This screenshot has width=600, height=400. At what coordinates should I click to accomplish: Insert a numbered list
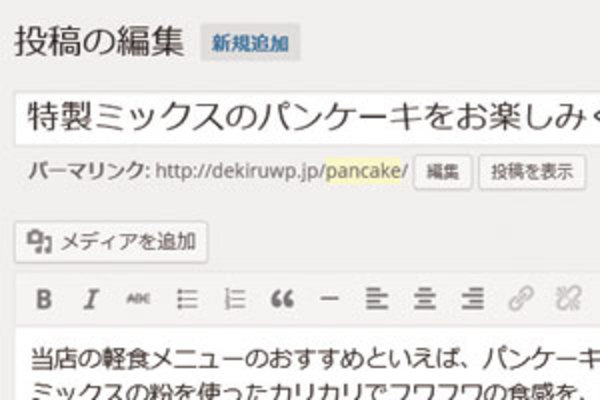pos(235,299)
